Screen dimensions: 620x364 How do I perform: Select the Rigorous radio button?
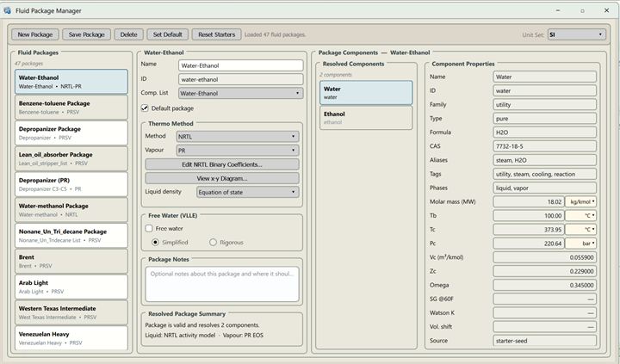(214, 242)
